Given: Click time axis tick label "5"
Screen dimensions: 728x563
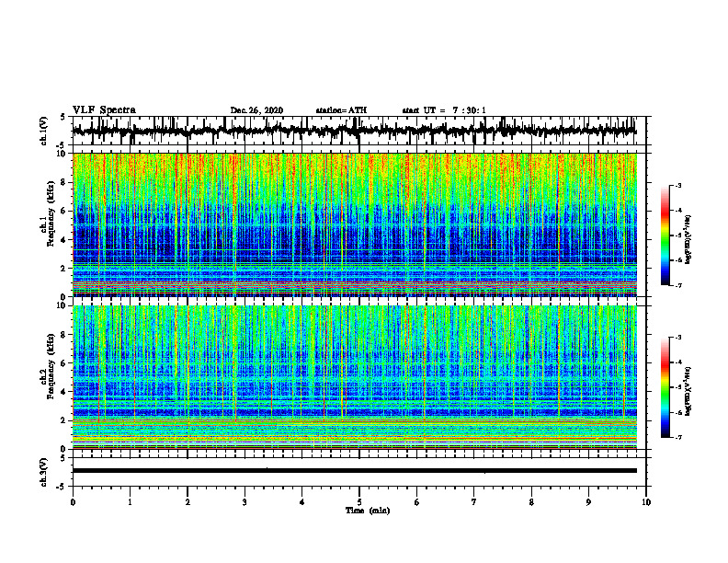Looking at the screenshot, I should (x=359, y=502).
